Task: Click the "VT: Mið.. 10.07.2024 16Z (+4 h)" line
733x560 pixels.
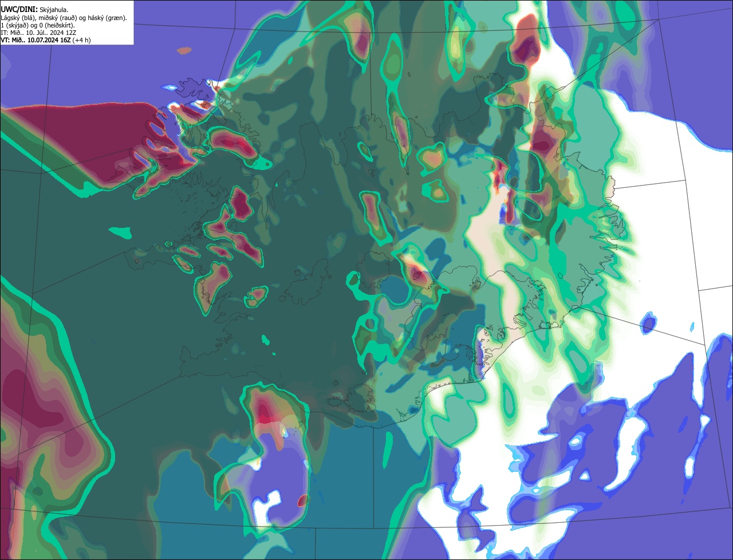Action: [46, 40]
